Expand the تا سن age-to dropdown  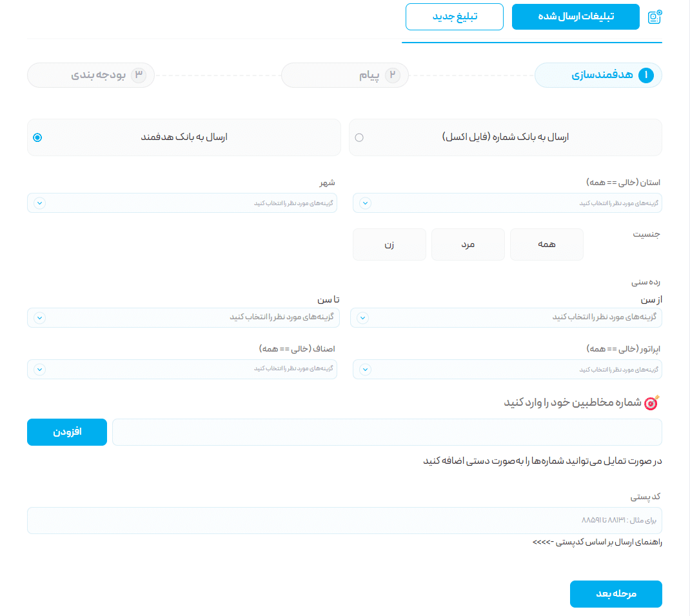183,318
